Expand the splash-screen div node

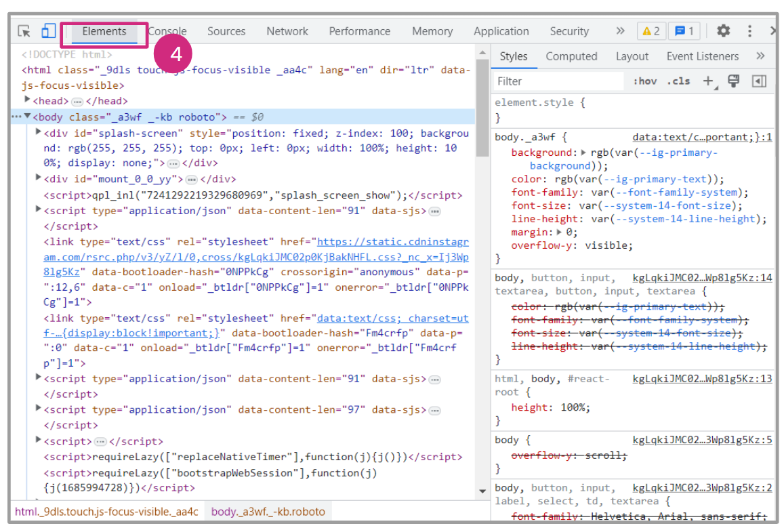(39, 133)
